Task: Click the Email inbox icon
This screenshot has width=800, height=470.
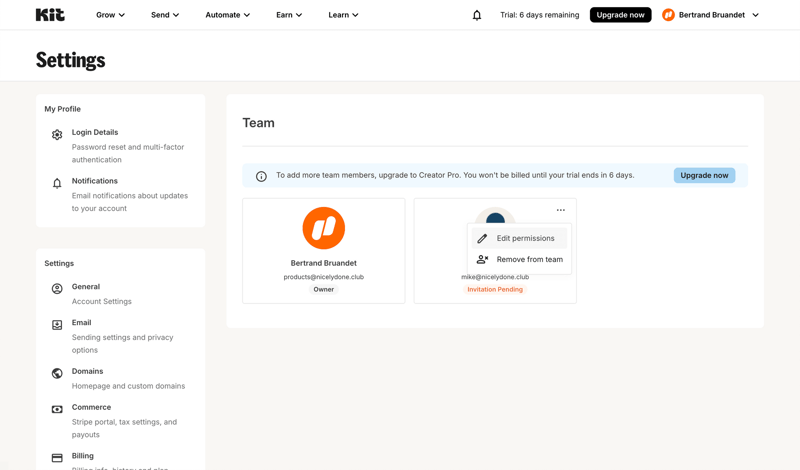Action: (57, 325)
